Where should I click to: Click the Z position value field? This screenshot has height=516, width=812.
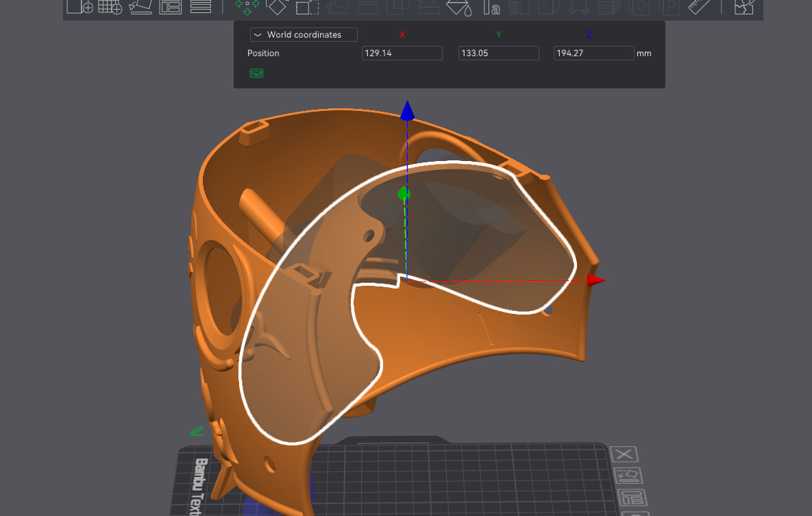[593, 53]
